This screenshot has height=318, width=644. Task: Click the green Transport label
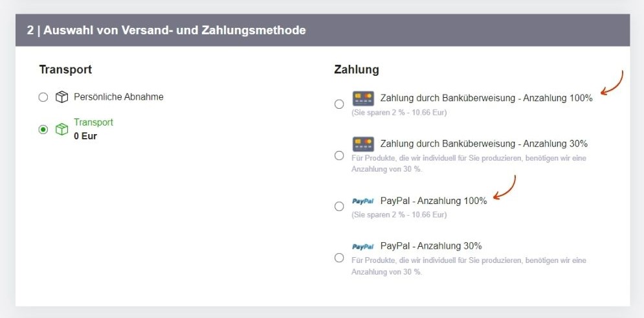pyautogui.click(x=93, y=122)
